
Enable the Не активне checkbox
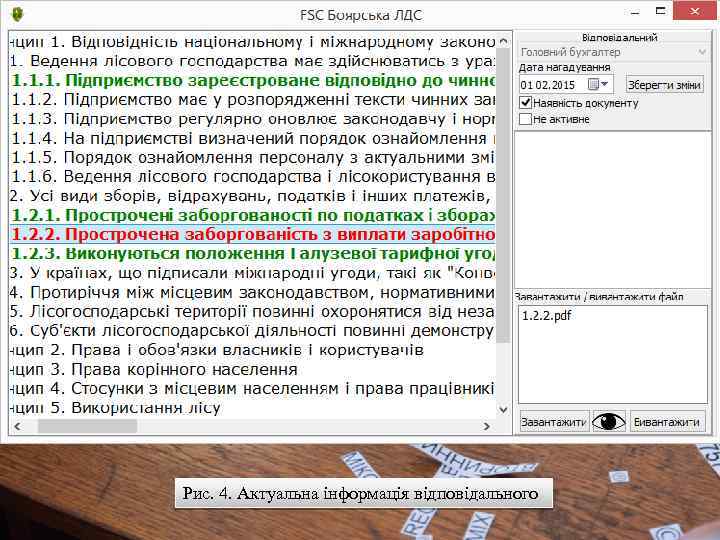[x=525, y=119]
